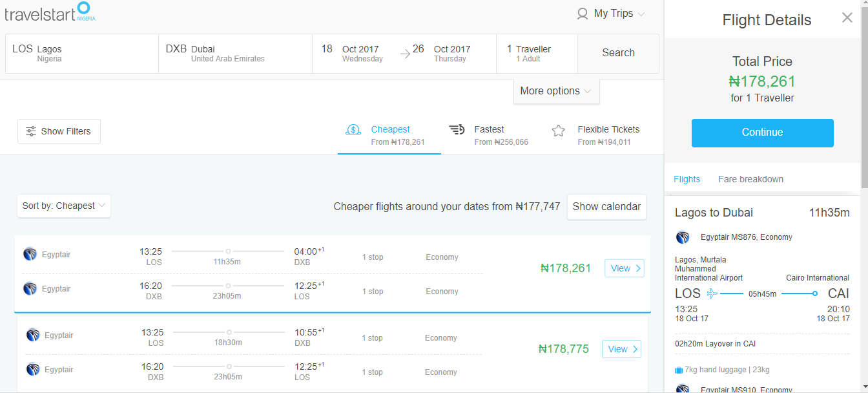
Task: Edit the LOS Lagos origin field
Action: pyautogui.click(x=82, y=54)
